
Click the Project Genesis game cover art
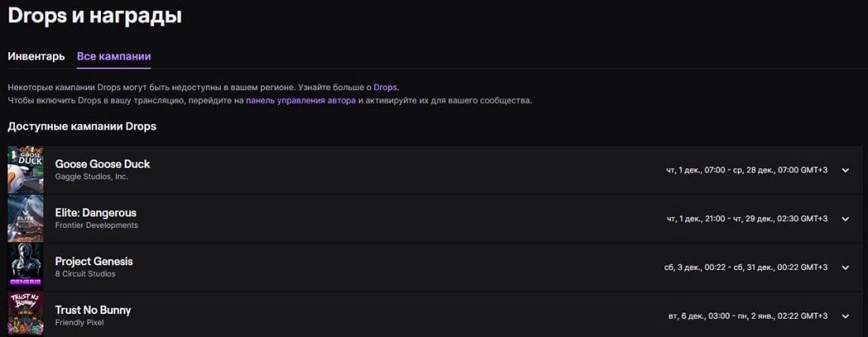(25, 267)
